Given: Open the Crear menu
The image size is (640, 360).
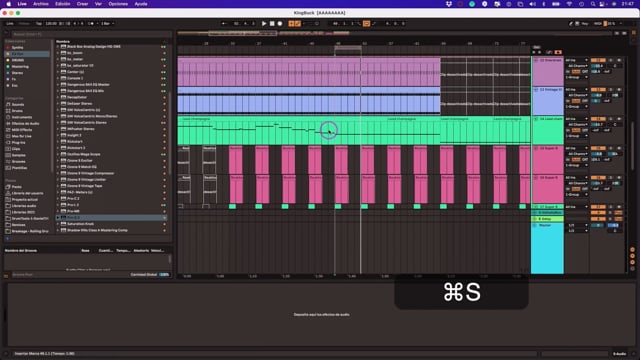Looking at the screenshot, I should click(82, 4).
